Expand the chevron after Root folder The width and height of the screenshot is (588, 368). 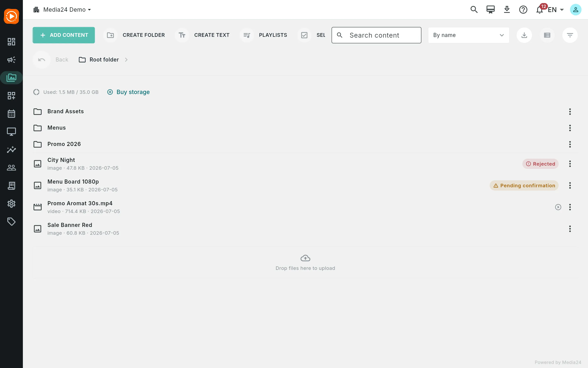coord(126,60)
